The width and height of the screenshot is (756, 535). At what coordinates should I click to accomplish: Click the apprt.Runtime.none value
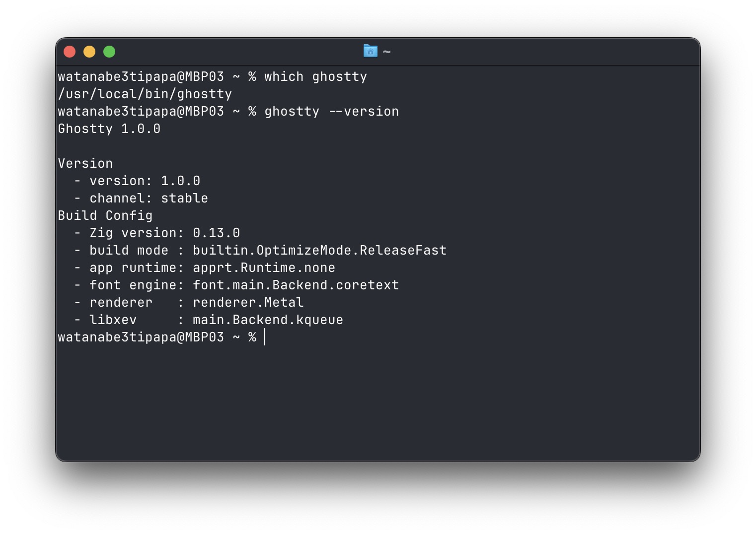pyautogui.click(x=264, y=268)
